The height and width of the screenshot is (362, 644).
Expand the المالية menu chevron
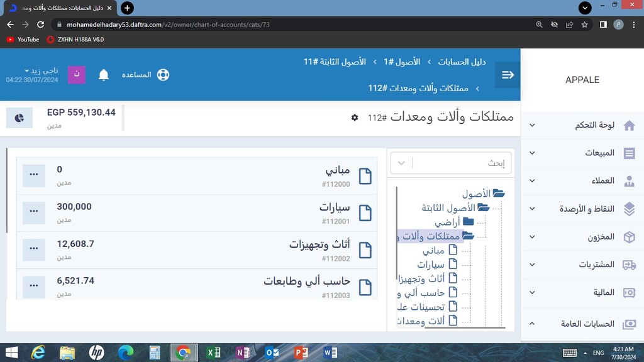pos(532,293)
